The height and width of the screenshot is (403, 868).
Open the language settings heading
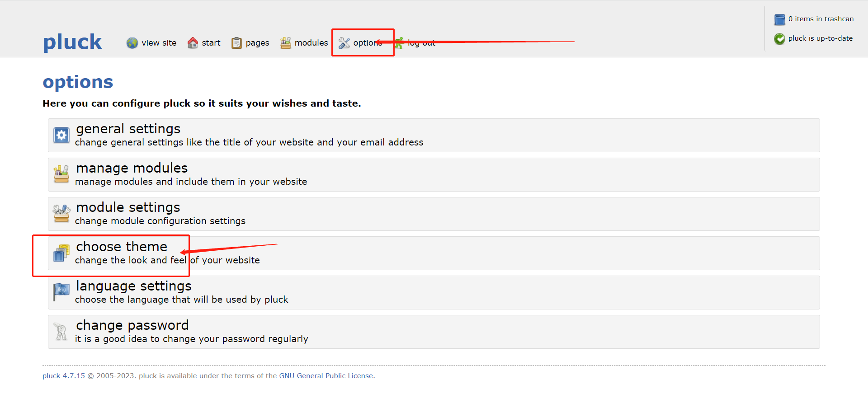134,286
